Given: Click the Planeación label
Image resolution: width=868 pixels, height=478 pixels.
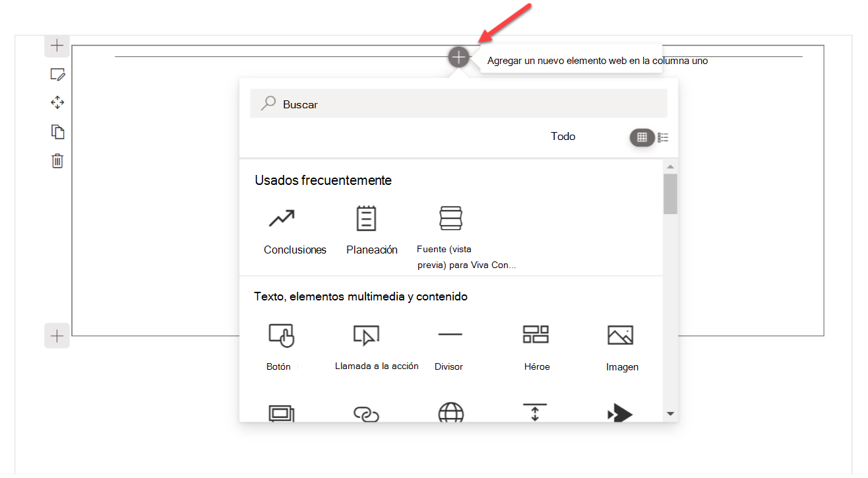Looking at the screenshot, I should (x=372, y=250).
